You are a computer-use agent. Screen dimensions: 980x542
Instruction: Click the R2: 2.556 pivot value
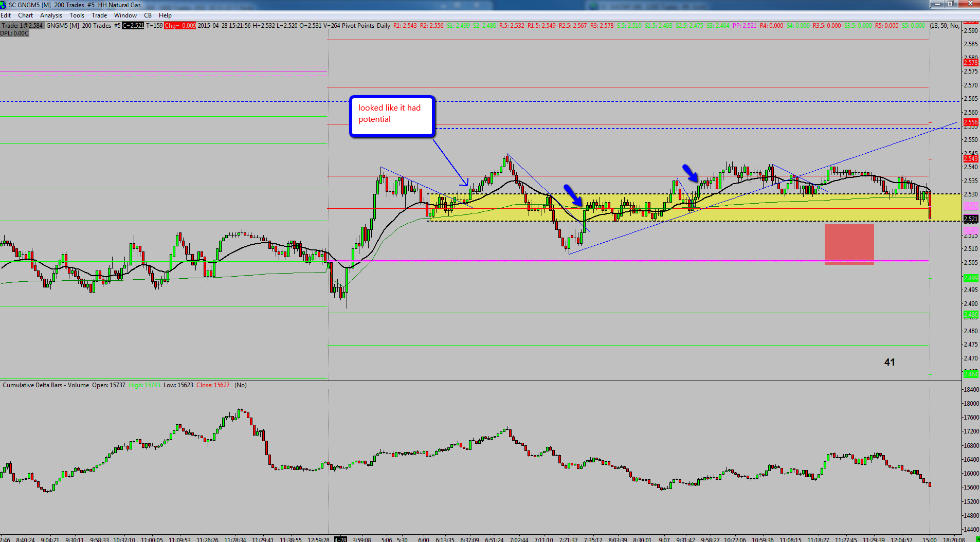point(432,26)
